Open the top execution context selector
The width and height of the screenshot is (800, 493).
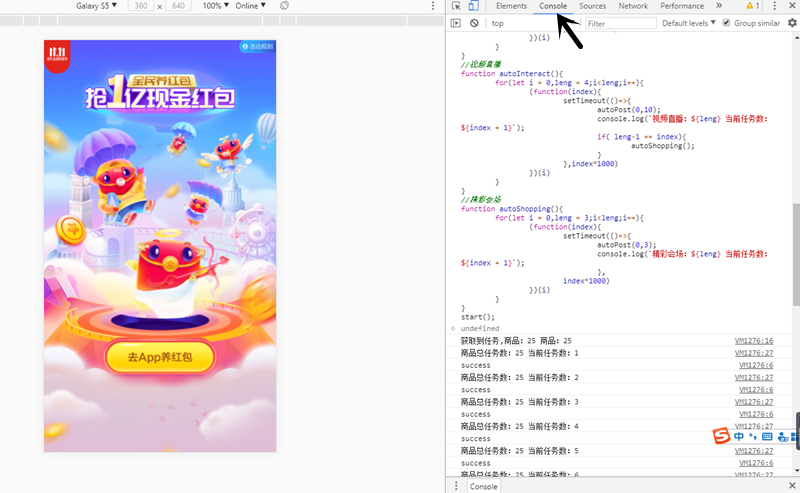pyautogui.click(x=534, y=23)
